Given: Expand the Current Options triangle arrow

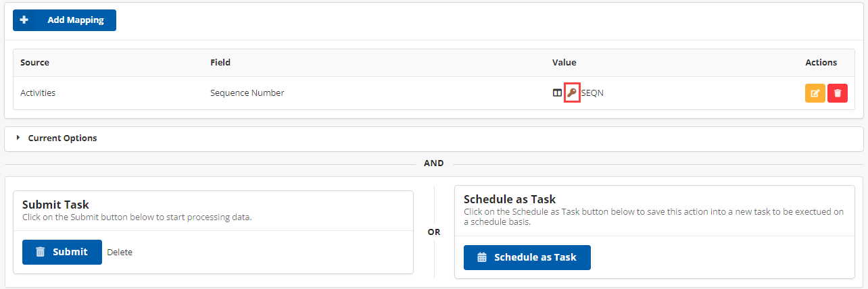Looking at the screenshot, I should (18, 138).
